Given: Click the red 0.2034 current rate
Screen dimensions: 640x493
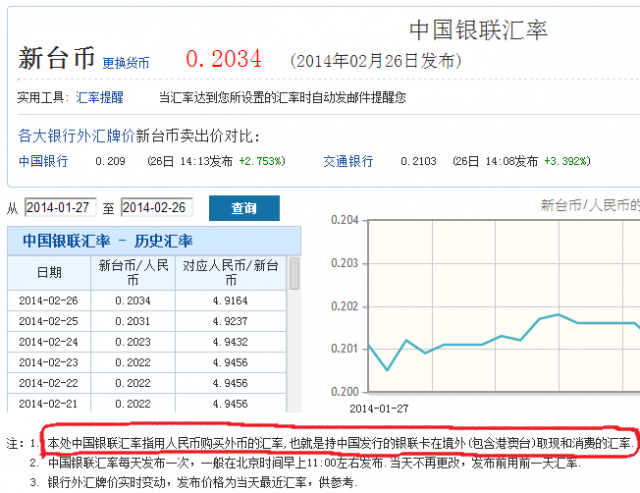Looking at the screenshot, I should coord(224,59).
